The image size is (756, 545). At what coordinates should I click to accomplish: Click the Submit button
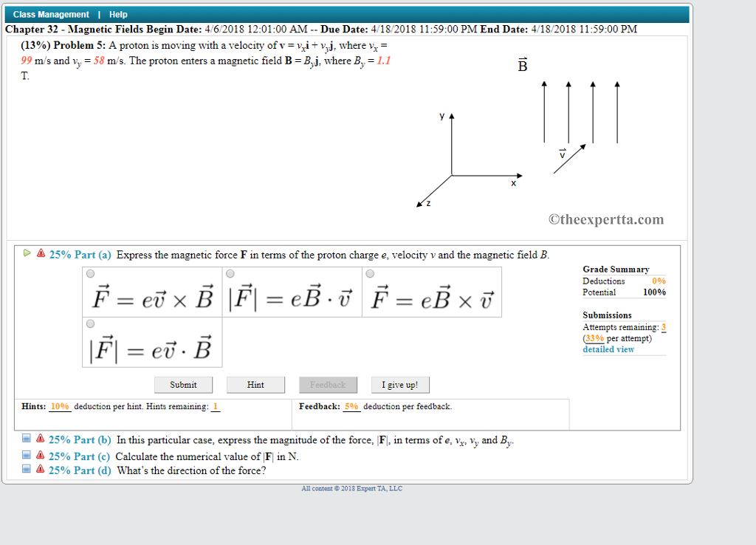pyautogui.click(x=183, y=384)
